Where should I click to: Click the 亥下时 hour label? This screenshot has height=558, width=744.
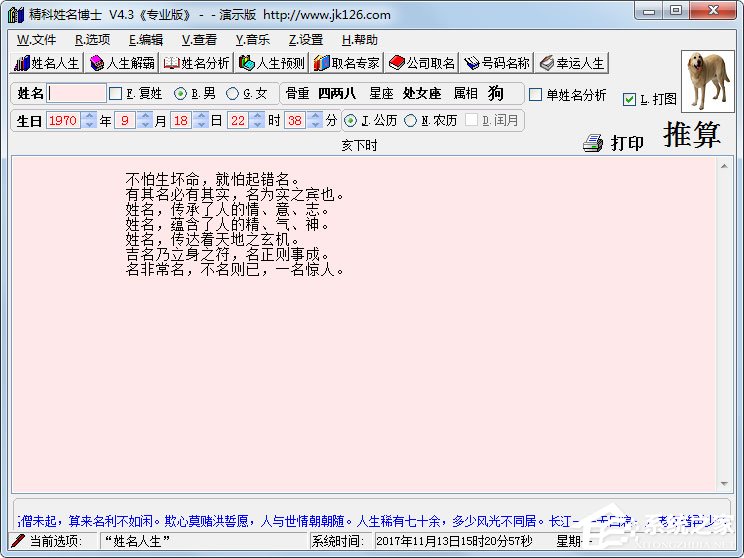click(x=360, y=146)
